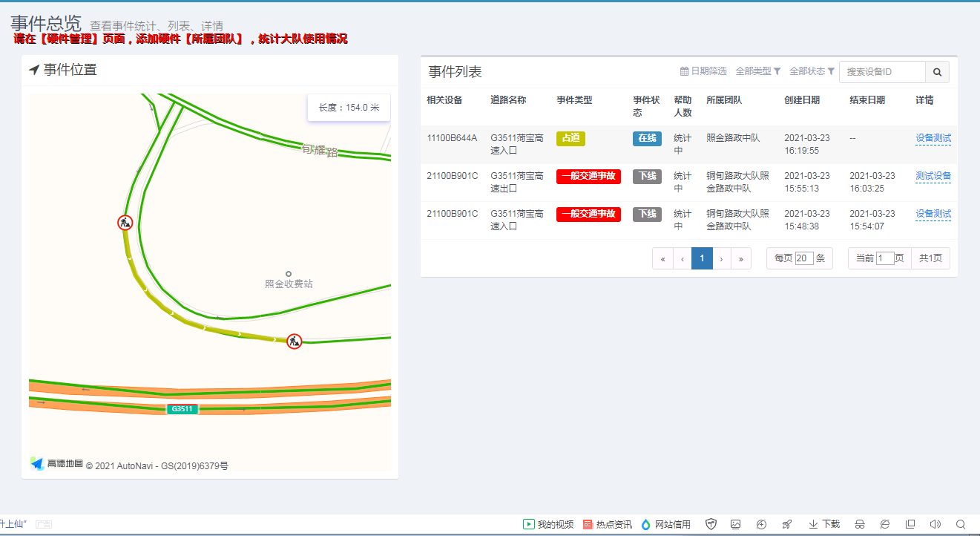Image resolution: width=980 pixels, height=536 pixels.
Task: Click the upper roadwork marker on the map
Action: pyautogui.click(x=125, y=222)
